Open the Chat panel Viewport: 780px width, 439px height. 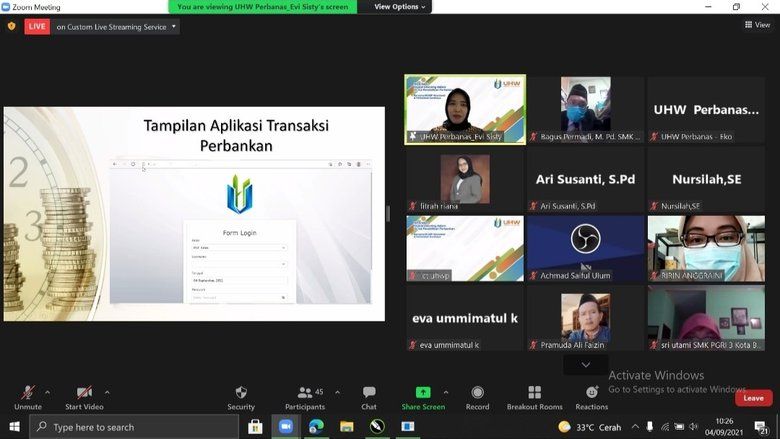369,397
